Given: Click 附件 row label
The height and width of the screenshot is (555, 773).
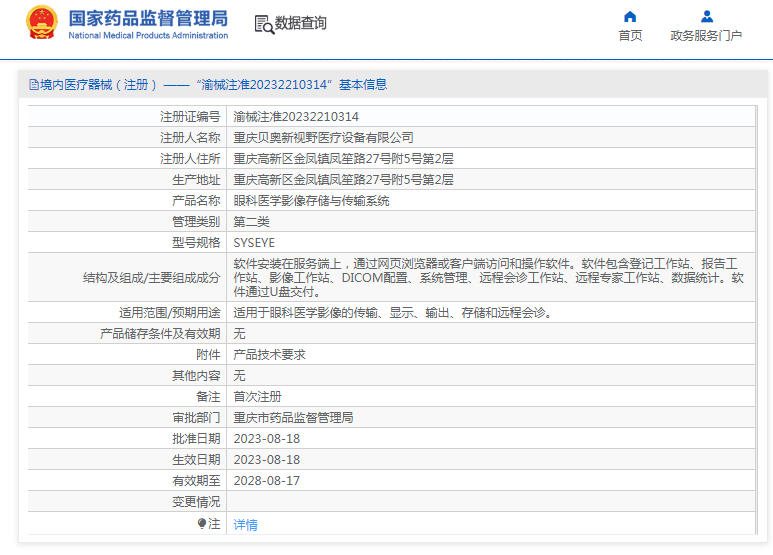Looking at the screenshot, I should click(208, 355).
